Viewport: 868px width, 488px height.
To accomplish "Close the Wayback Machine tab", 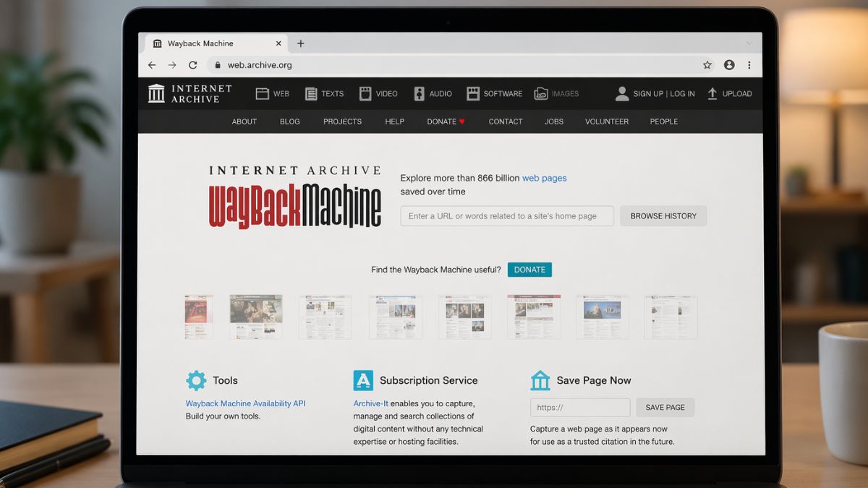I will [x=278, y=43].
